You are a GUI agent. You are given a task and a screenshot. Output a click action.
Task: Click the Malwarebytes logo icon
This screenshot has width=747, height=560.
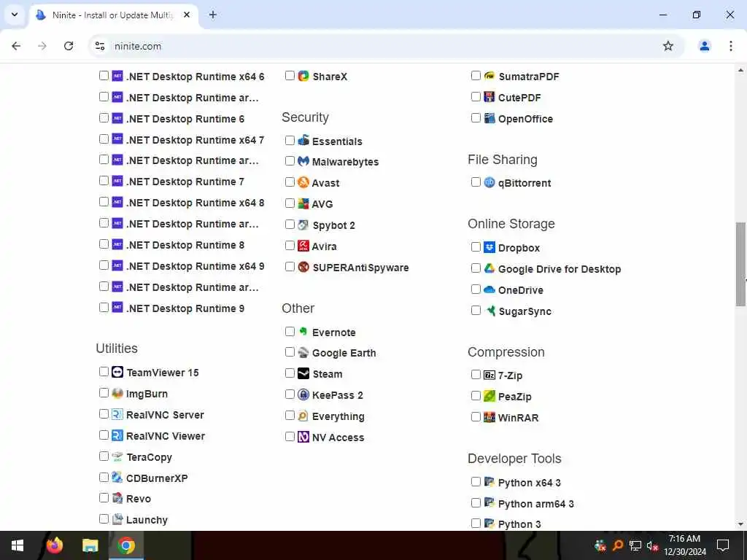(x=303, y=161)
